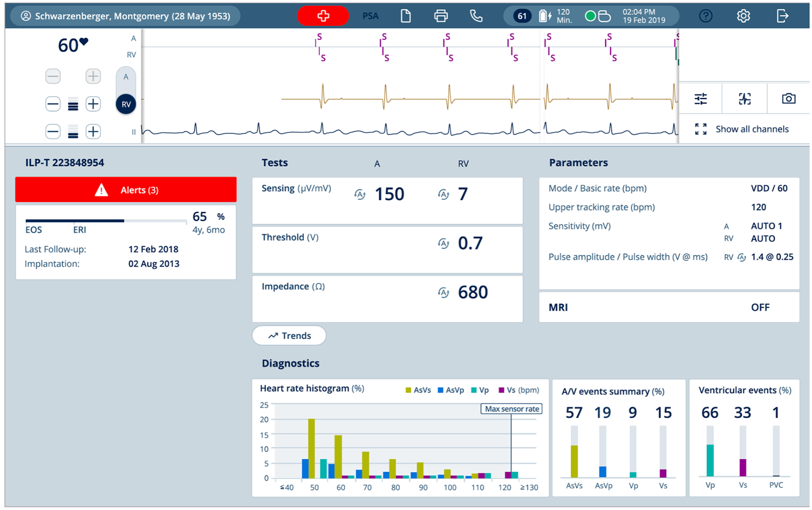Open ECG display adjustment sliders icon

700,99
